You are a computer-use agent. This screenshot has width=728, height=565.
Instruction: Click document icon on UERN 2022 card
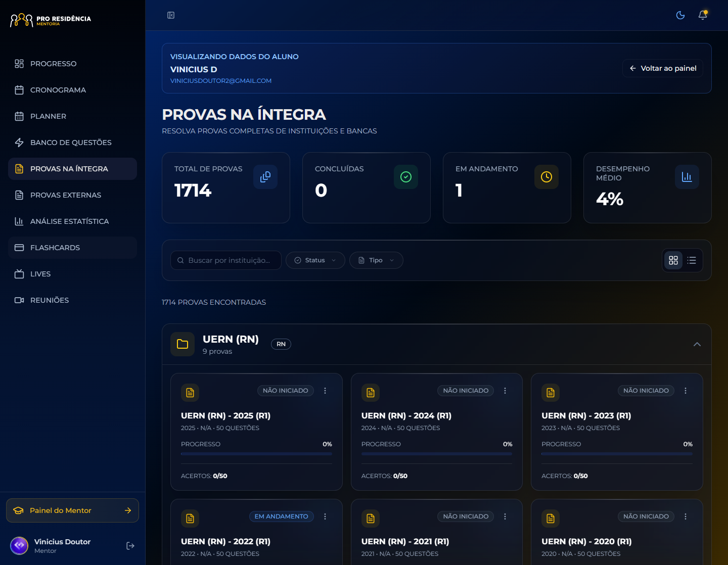[190, 519]
